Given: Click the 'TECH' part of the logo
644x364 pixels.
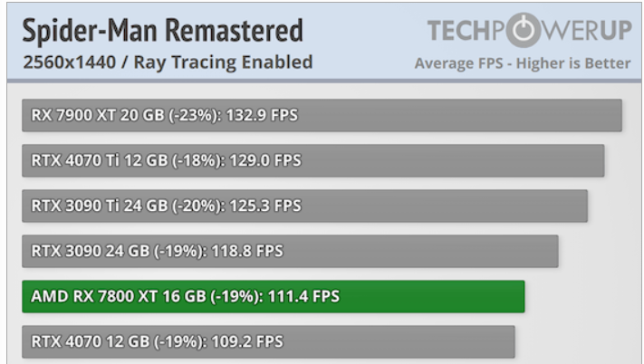Looking at the screenshot, I should (x=460, y=31).
